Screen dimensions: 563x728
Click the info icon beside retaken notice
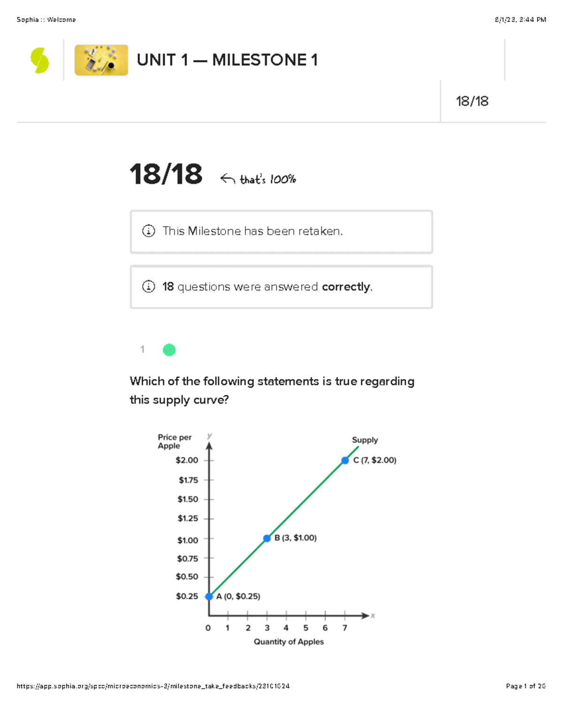pos(148,231)
